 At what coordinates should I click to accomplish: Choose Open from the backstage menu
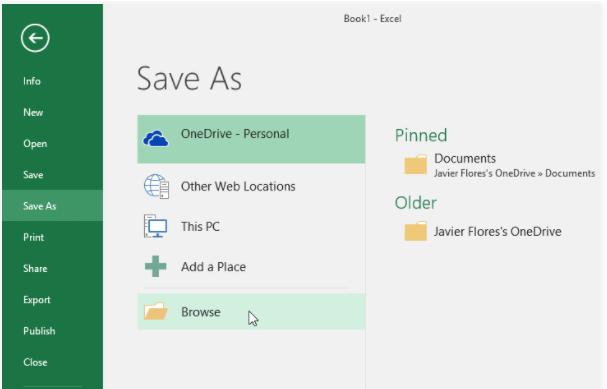pyautogui.click(x=53, y=144)
